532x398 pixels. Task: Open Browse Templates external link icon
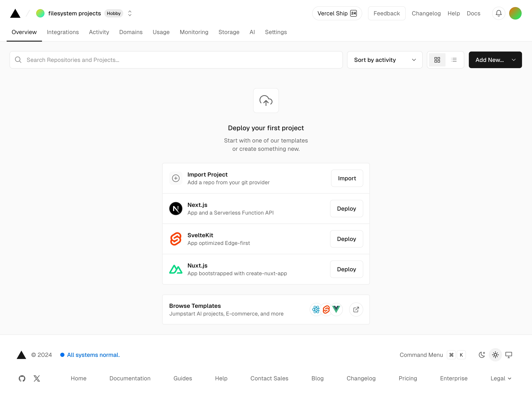point(356,309)
